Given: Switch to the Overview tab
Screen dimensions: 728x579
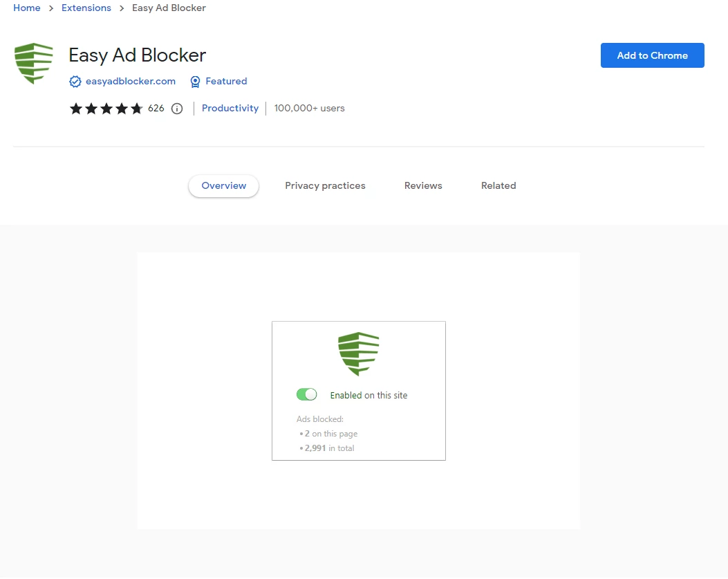Looking at the screenshot, I should [x=224, y=186].
